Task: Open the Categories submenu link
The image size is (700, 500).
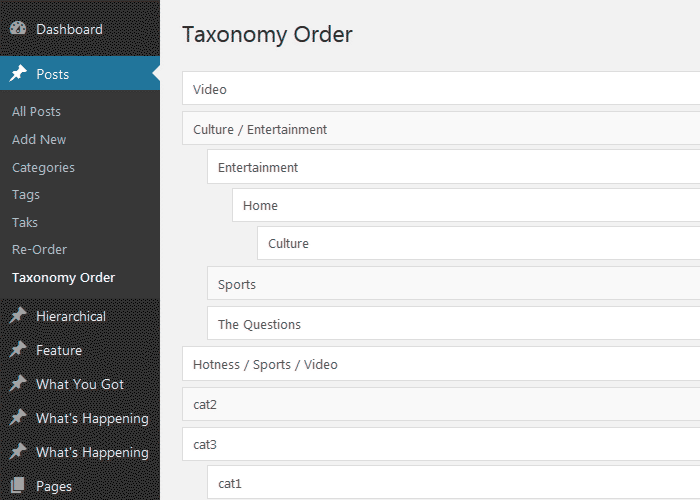Action: click(x=43, y=168)
